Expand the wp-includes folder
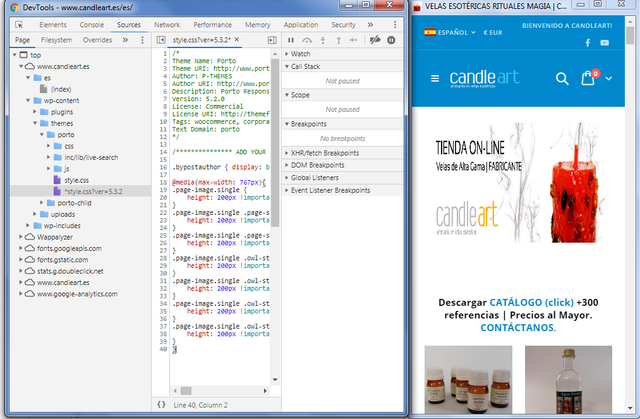640x419 pixels. click(x=28, y=226)
